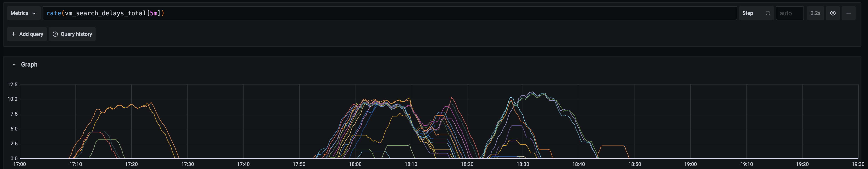This screenshot has height=169, width=868.
Task: Click the 19:10 x-axis time label
Action: pos(746,164)
